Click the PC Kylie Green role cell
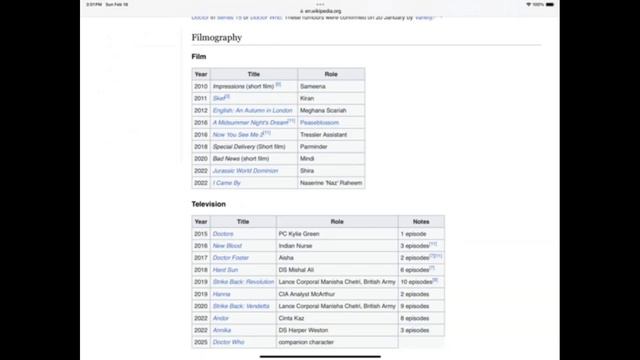Viewport: 640px width, 360px height. (x=337, y=234)
